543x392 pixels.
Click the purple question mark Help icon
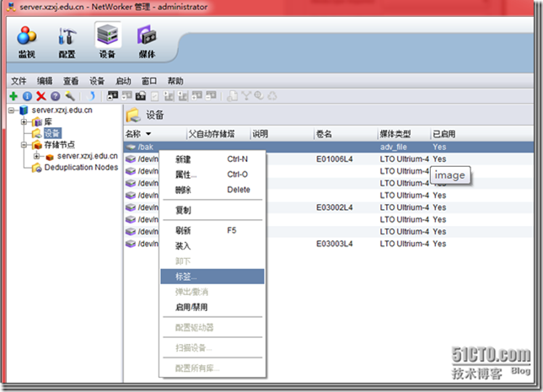pyautogui.click(x=56, y=96)
